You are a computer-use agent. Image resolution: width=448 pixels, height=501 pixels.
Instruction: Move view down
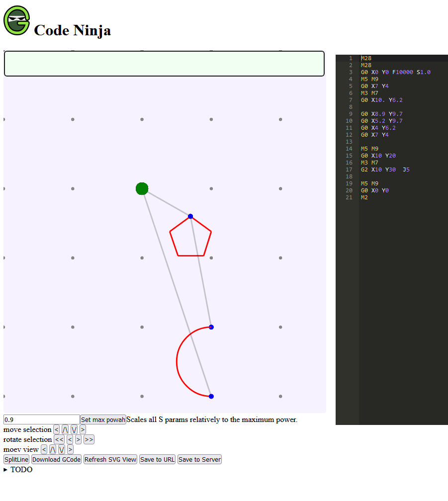(62, 449)
